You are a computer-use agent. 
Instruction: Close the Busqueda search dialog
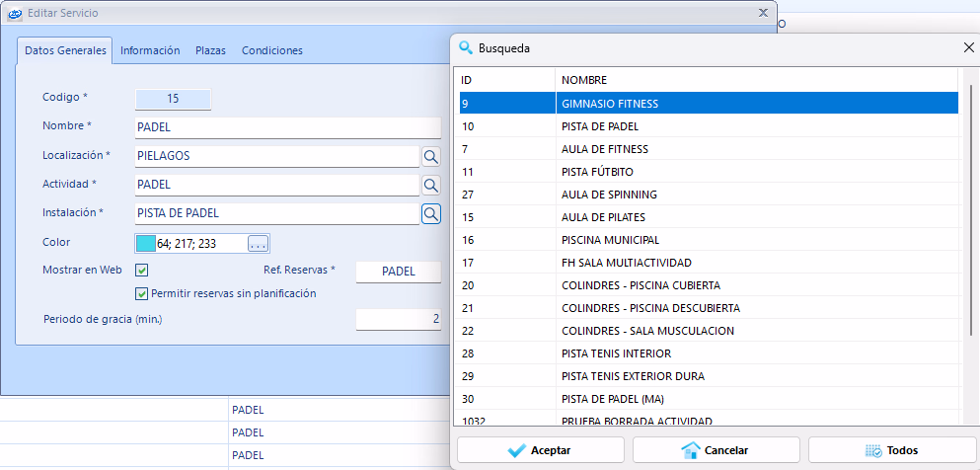click(968, 47)
